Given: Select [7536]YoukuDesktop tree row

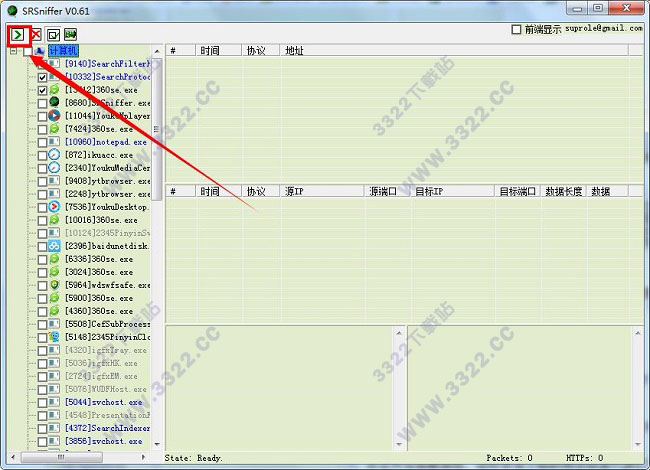Looking at the screenshot, I should click(x=107, y=207).
